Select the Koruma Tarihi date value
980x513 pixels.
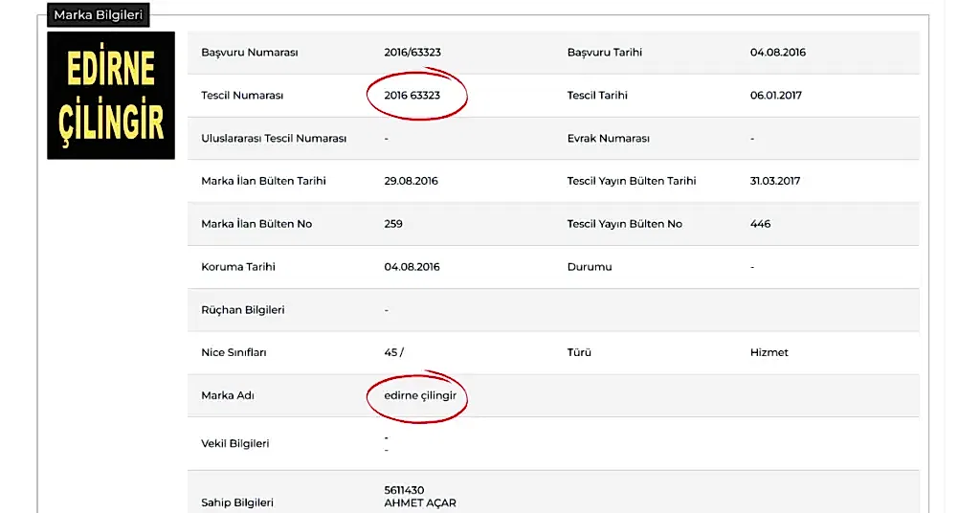(x=412, y=267)
